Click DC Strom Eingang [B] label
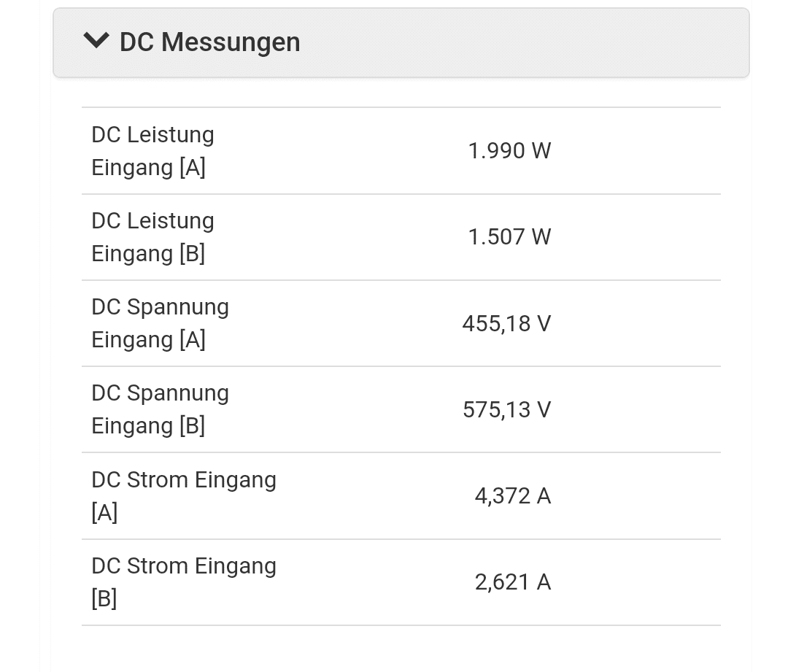Screen dimensions: 788x672 tap(184, 582)
